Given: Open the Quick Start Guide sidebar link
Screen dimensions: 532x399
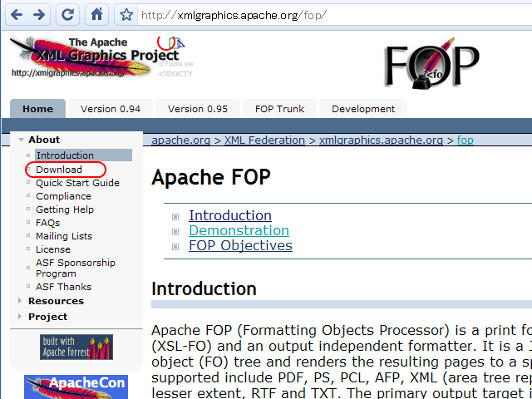Looking at the screenshot, I should click(x=77, y=183).
